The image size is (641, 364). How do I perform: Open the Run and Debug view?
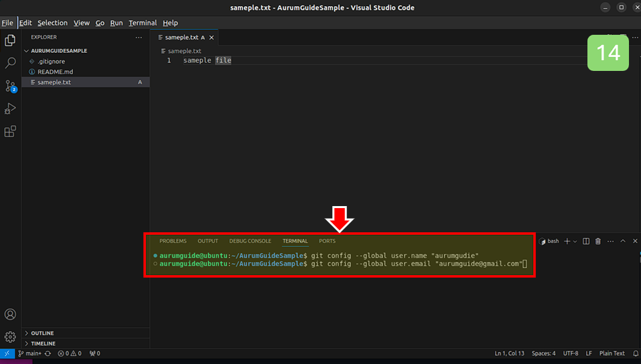pos(10,108)
